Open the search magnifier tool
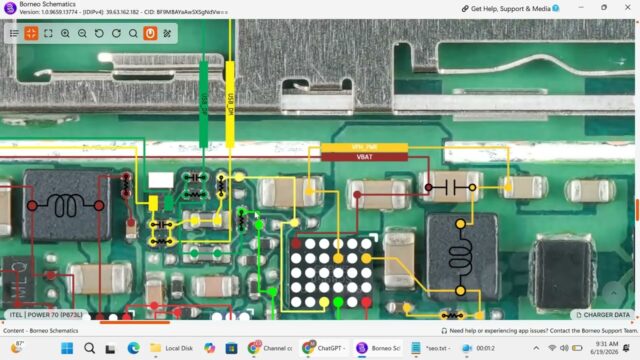The image size is (640, 360). 133,33
